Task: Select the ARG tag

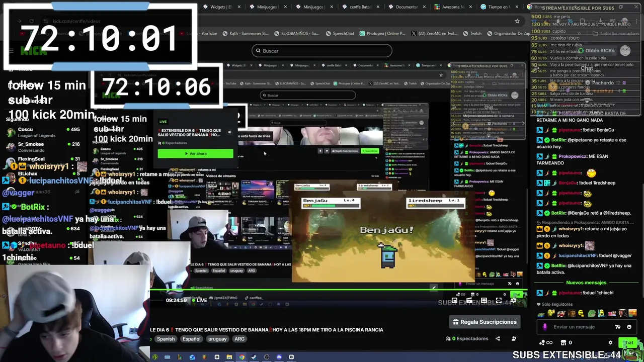Action: 239,339
